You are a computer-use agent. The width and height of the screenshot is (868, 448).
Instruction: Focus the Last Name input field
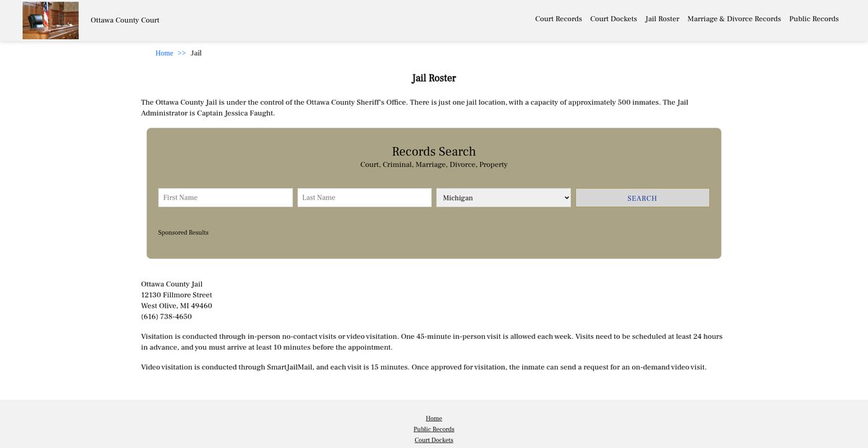click(364, 198)
